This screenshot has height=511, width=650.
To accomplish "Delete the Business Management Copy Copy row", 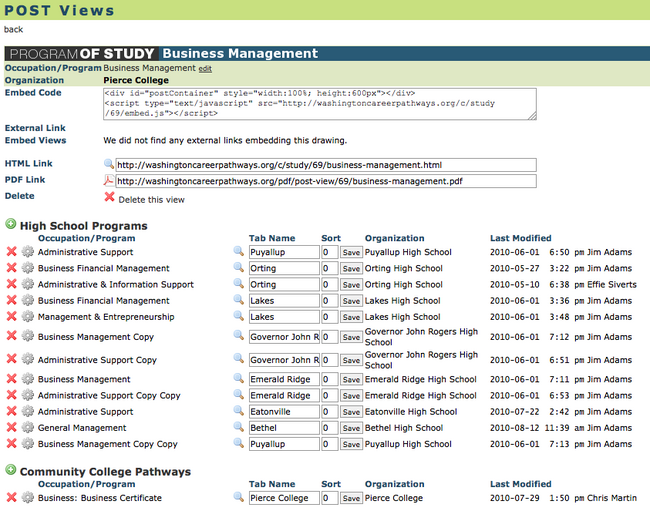I will [x=12, y=443].
